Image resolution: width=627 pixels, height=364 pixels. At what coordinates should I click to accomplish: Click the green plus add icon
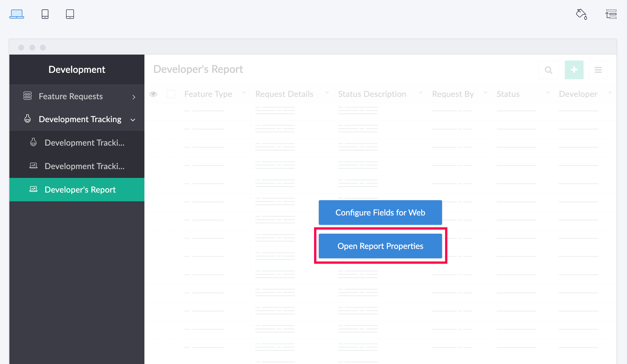(x=574, y=70)
